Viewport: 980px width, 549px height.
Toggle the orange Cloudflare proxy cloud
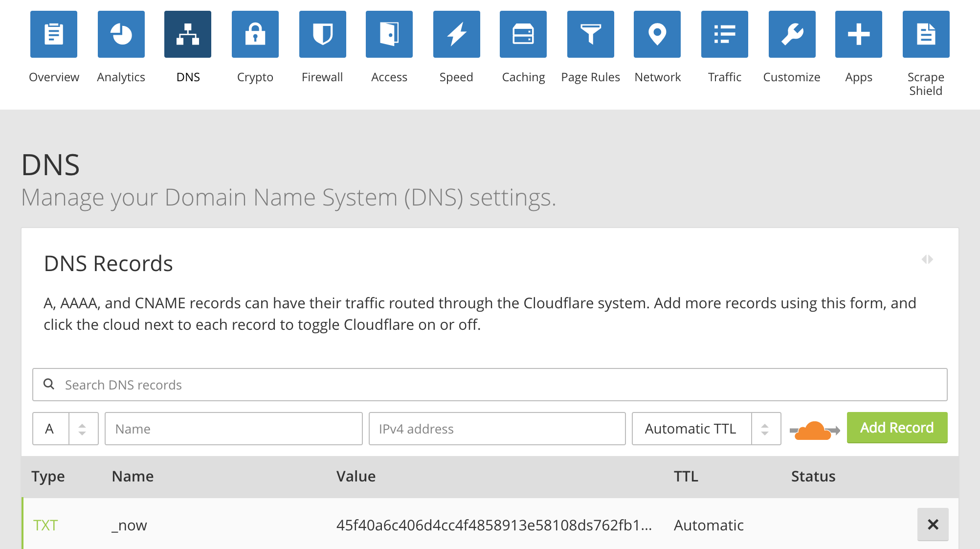815,430
